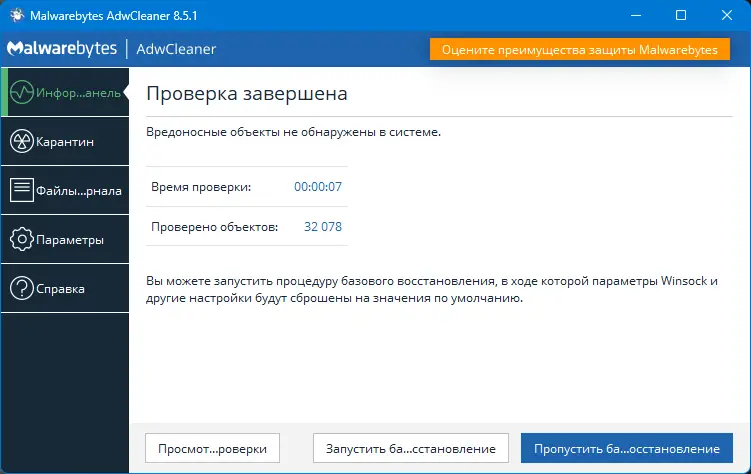Go to the Параметры settings section

point(65,239)
